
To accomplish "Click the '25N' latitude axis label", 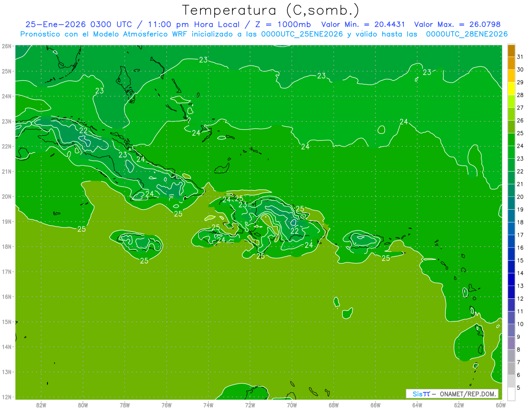I will pyautogui.click(x=7, y=71).
